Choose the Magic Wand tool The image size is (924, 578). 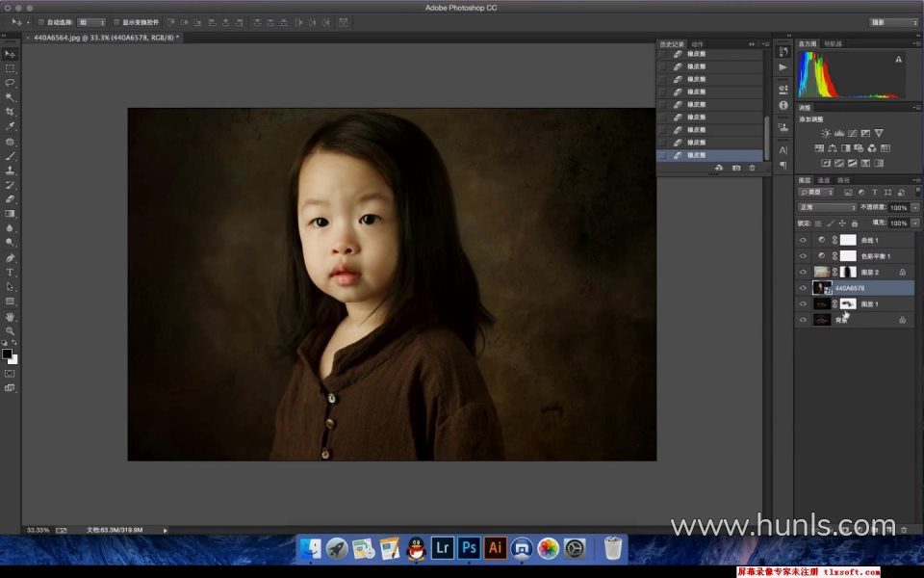point(11,97)
